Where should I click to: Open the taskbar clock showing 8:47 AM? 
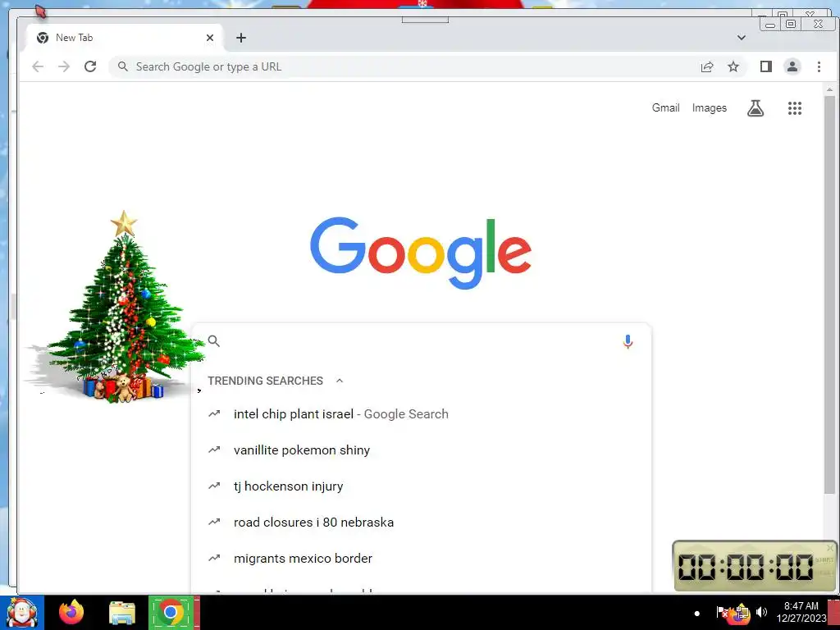point(801,612)
